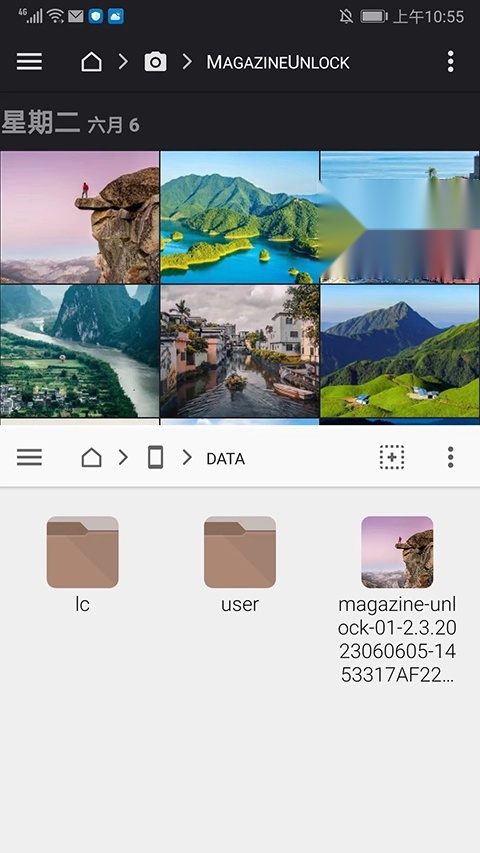Open camera folder icon in top breadcrumb

pyautogui.click(x=155, y=62)
